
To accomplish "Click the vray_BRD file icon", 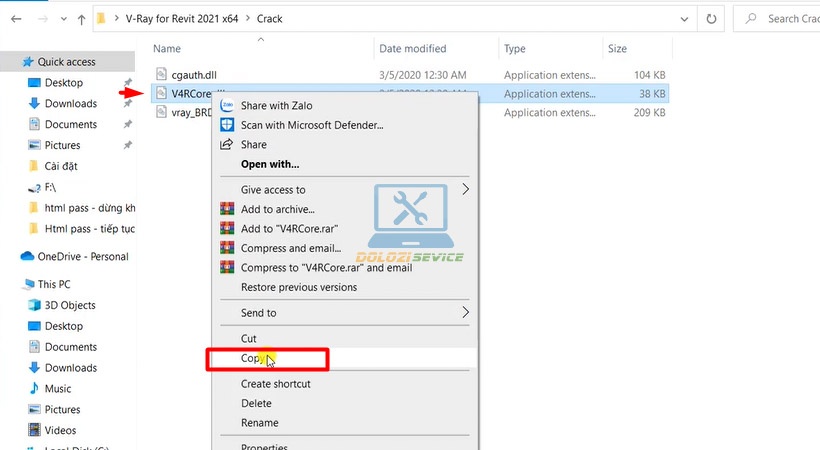I will click(x=162, y=112).
